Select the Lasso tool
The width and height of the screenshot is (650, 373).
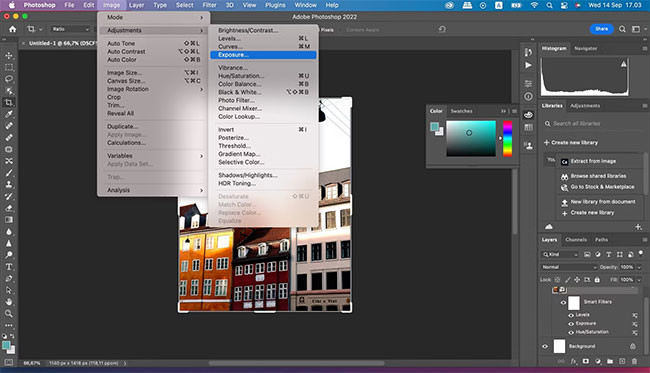point(9,79)
